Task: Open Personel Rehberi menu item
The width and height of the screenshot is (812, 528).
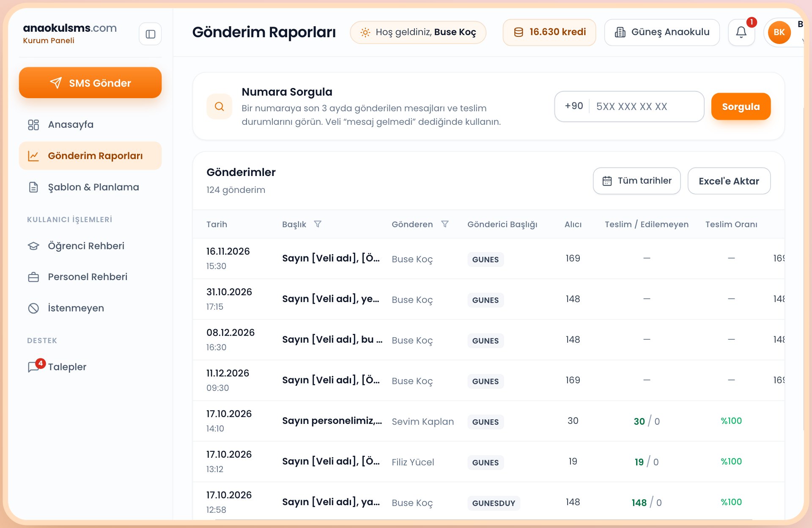Action: [x=90, y=277]
